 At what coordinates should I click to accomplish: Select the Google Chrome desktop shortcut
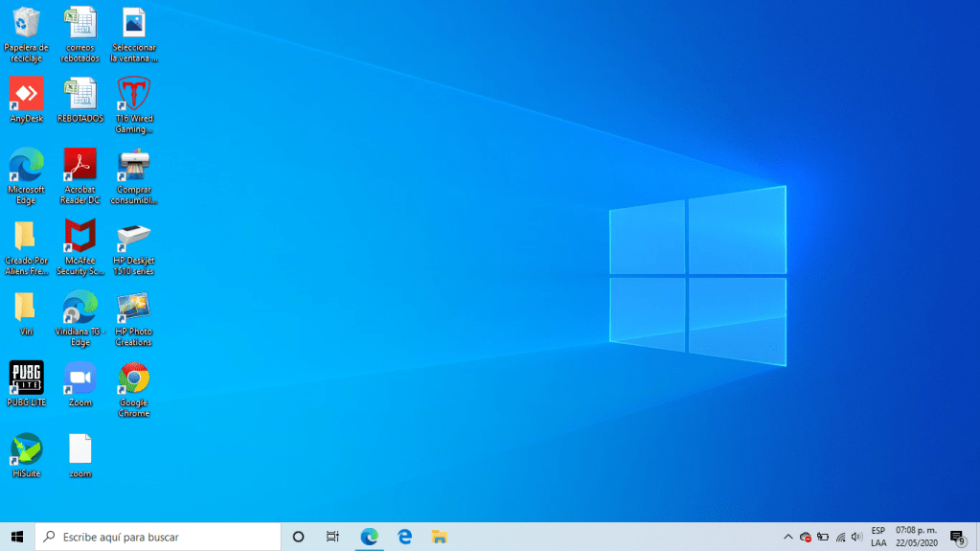coord(133,379)
